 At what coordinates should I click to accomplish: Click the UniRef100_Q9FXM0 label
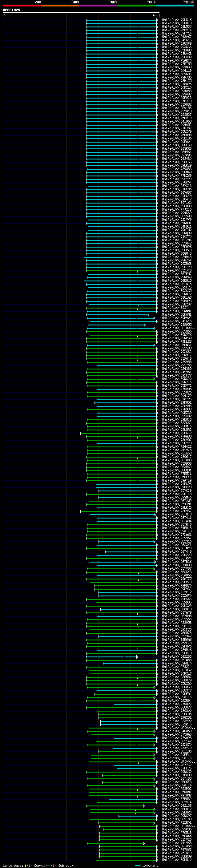176,57
